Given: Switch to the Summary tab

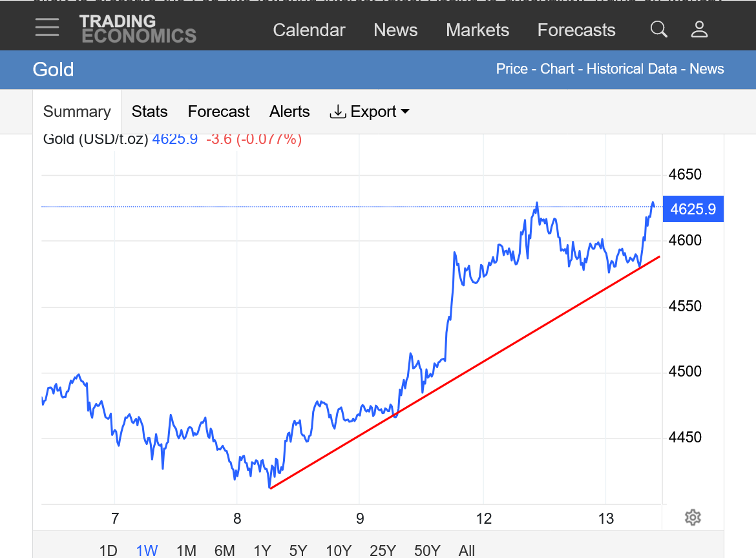Looking at the screenshot, I should click(76, 112).
